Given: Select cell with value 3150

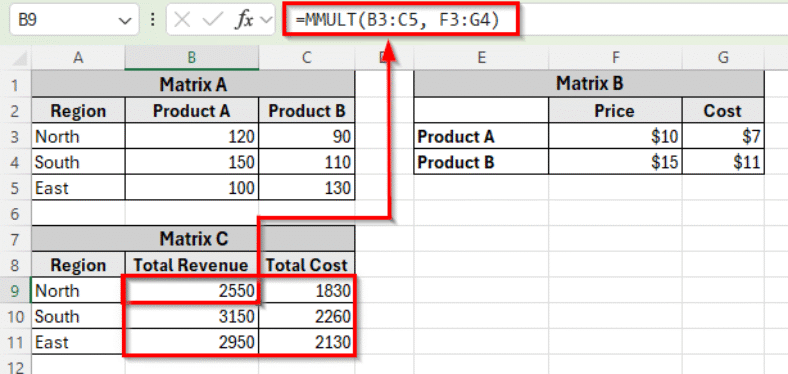Looking at the screenshot, I should 191,316.
